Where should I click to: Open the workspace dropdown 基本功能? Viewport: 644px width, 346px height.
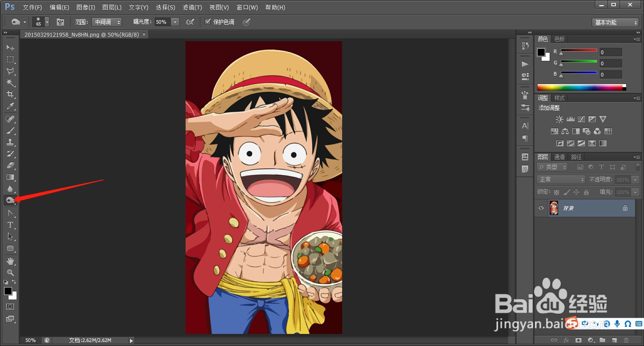[615, 22]
